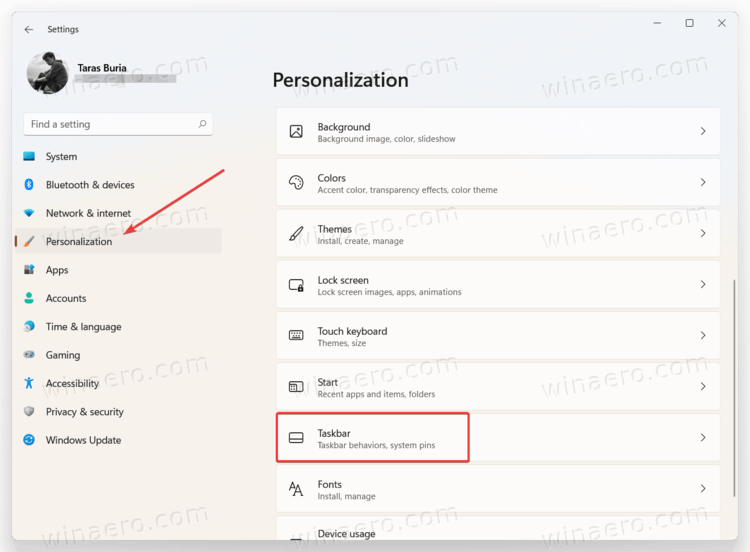The width and height of the screenshot is (750, 552).
Task: Open Lock screen settings title
Action: point(343,280)
